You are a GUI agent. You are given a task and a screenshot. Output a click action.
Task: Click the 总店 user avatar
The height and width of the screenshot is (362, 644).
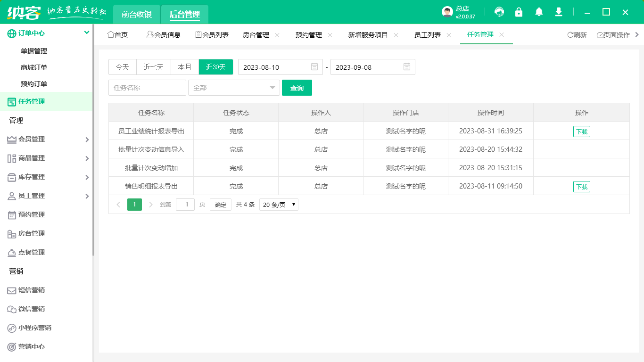(x=447, y=12)
